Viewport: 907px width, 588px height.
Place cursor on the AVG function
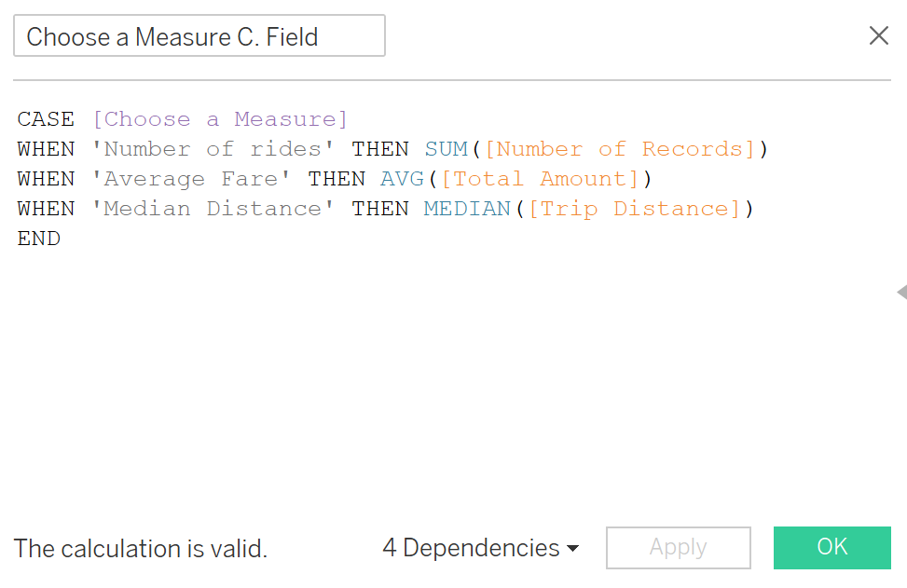pyautogui.click(x=402, y=179)
